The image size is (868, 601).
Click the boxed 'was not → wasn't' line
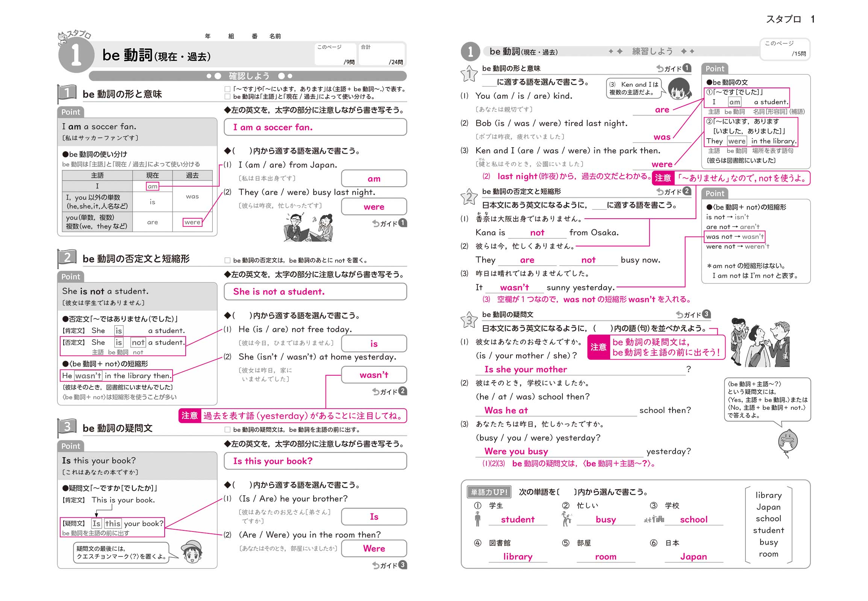pos(735,237)
